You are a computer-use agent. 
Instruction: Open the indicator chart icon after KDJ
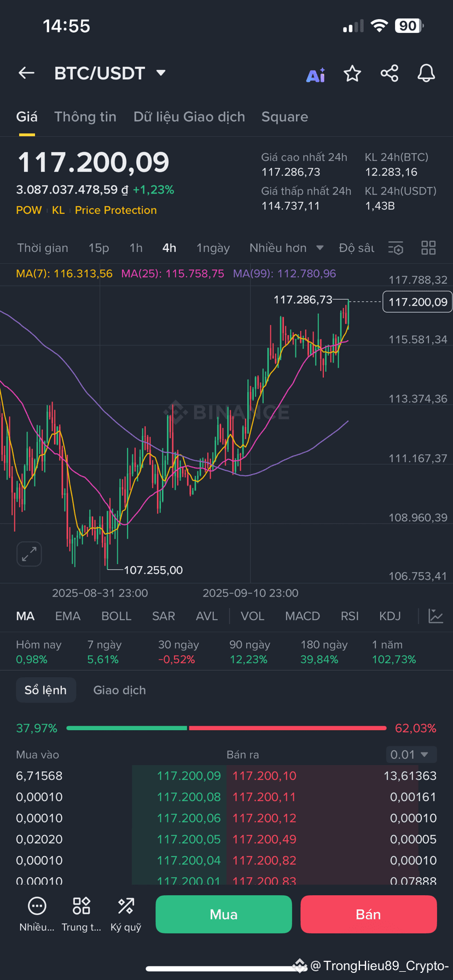click(436, 616)
